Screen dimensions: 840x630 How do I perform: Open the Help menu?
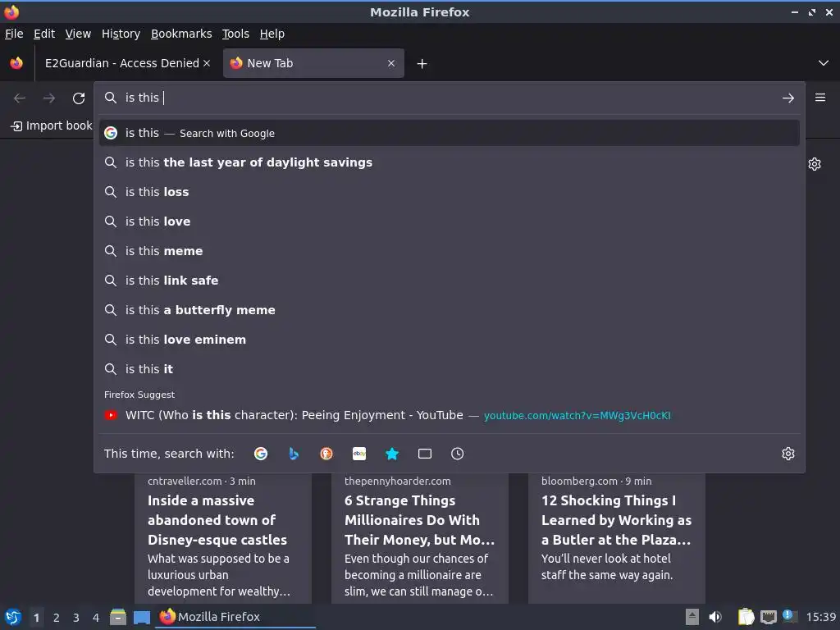coord(272,34)
